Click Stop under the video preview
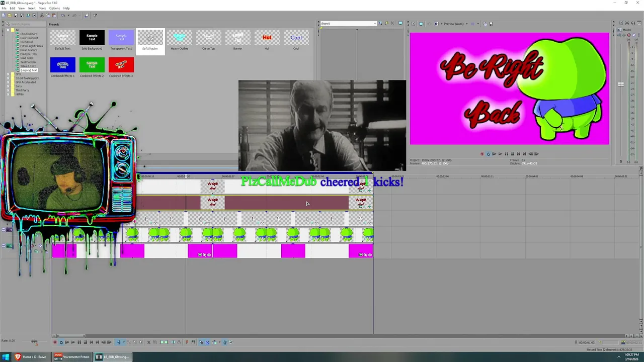The width and height of the screenshot is (644, 362). coord(512,154)
